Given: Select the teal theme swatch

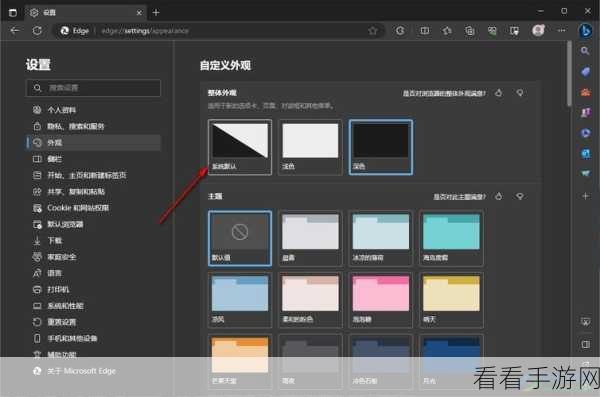Looking at the screenshot, I should (451, 238).
